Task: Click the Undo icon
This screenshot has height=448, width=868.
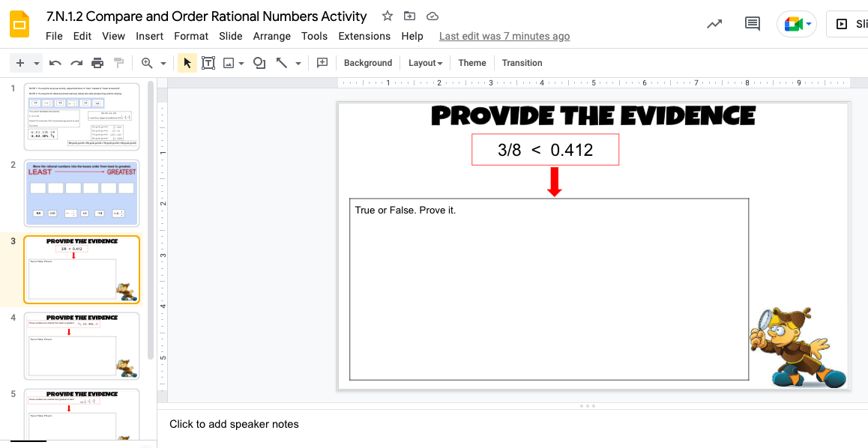Action: tap(55, 63)
